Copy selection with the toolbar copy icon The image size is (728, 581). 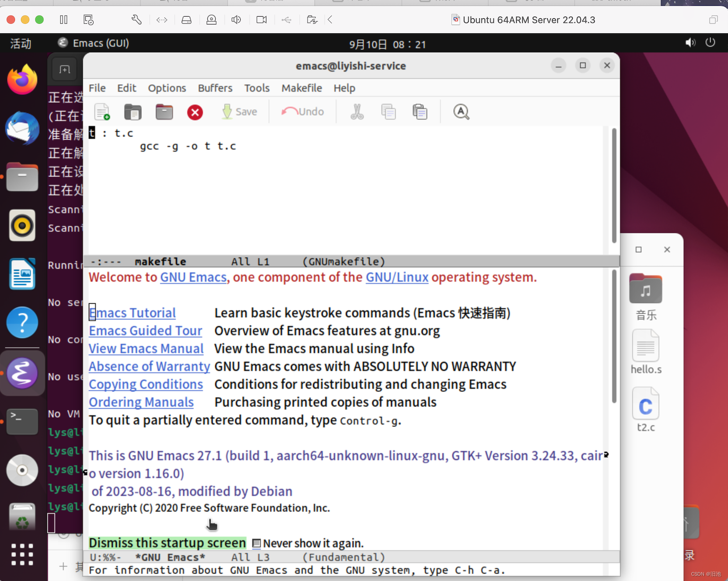point(388,112)
